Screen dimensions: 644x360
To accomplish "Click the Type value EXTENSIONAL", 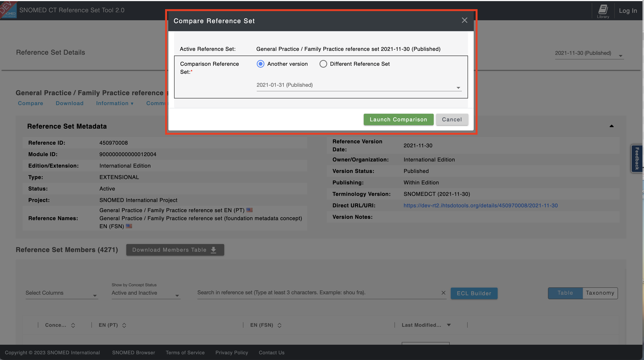I will pyautogui.click(x=119, y=177).
